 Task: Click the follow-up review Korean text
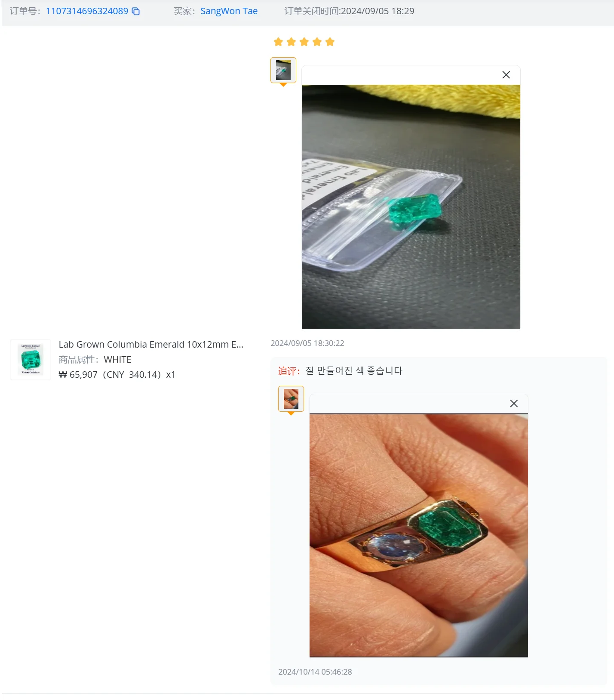coord(354,371)
